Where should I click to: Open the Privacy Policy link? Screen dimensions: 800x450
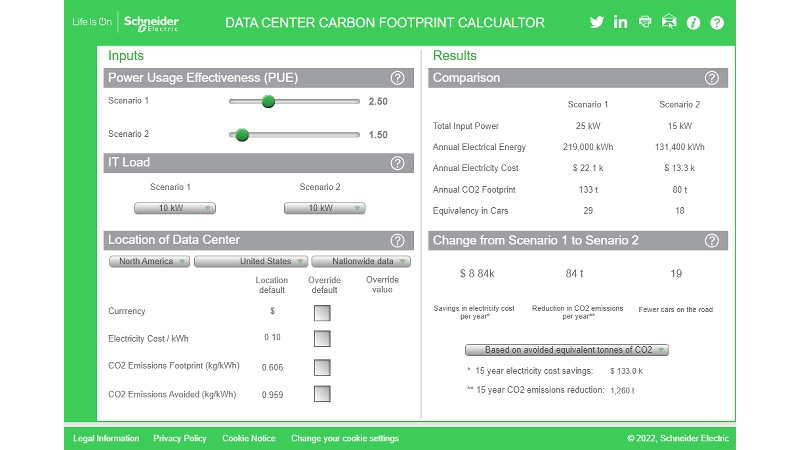tap(180, 438)
